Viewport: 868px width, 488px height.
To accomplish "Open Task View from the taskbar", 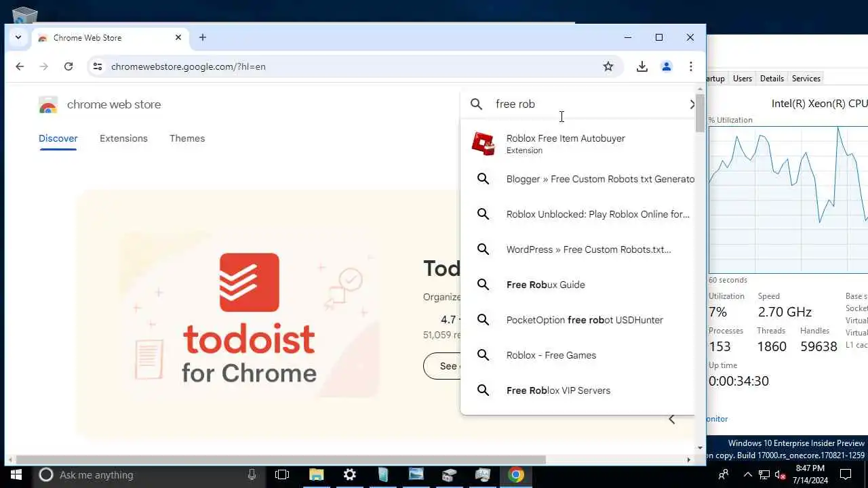I will coord(282,474).
